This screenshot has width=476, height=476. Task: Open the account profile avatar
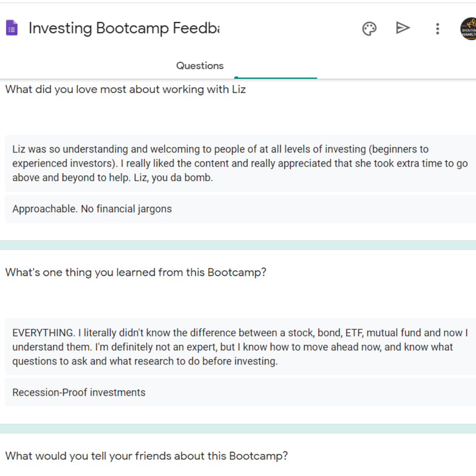pyautogui.click(x=469, y=29)
